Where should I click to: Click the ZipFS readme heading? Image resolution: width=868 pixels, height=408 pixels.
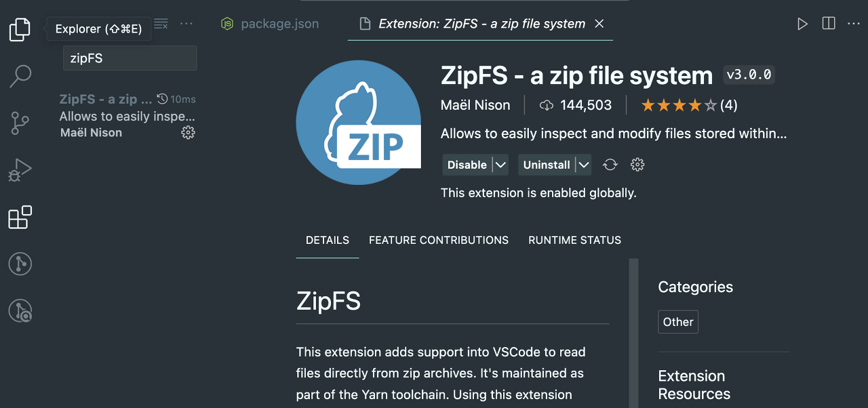[x=329, y=300]
